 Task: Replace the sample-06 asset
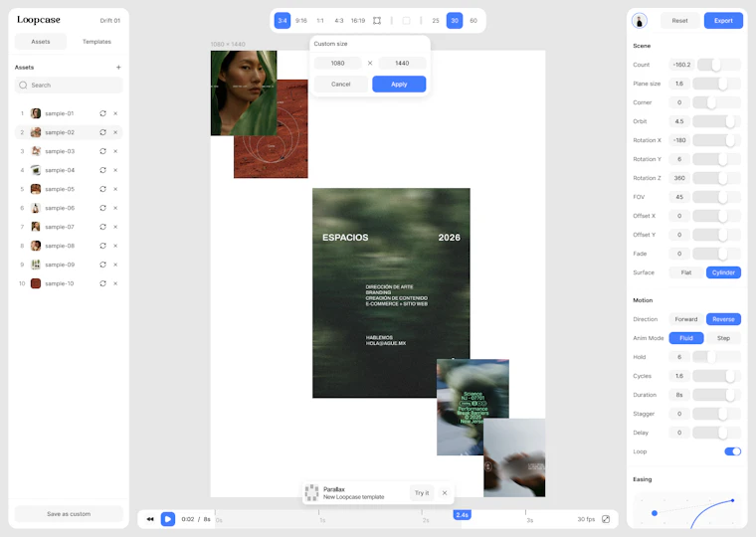102,208
